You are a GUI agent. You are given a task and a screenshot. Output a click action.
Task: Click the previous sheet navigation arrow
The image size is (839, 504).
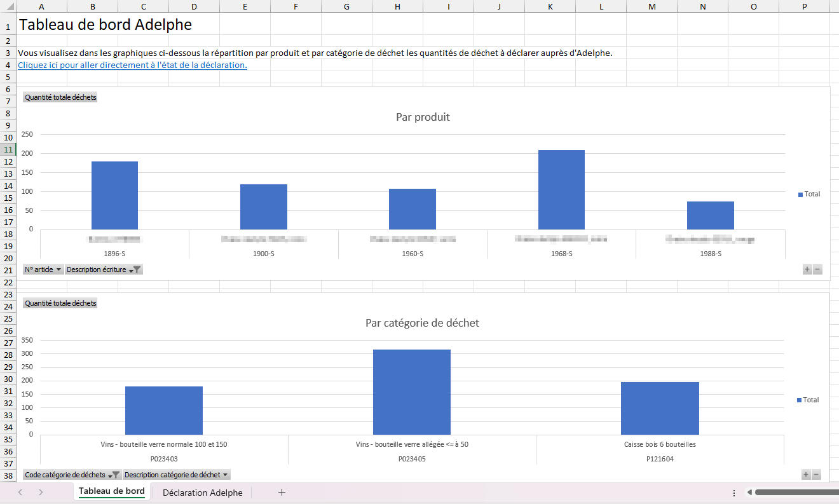coord(20,492)
